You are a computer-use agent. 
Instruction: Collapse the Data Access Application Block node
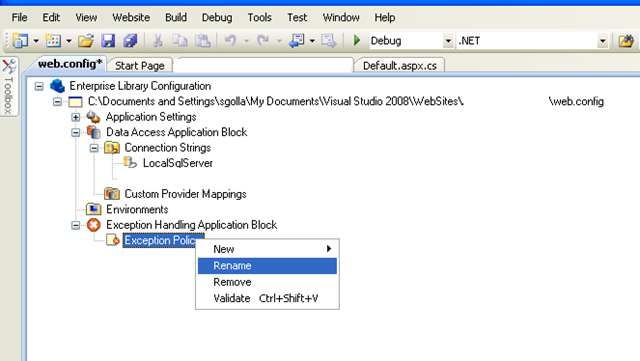pos(76,133)
